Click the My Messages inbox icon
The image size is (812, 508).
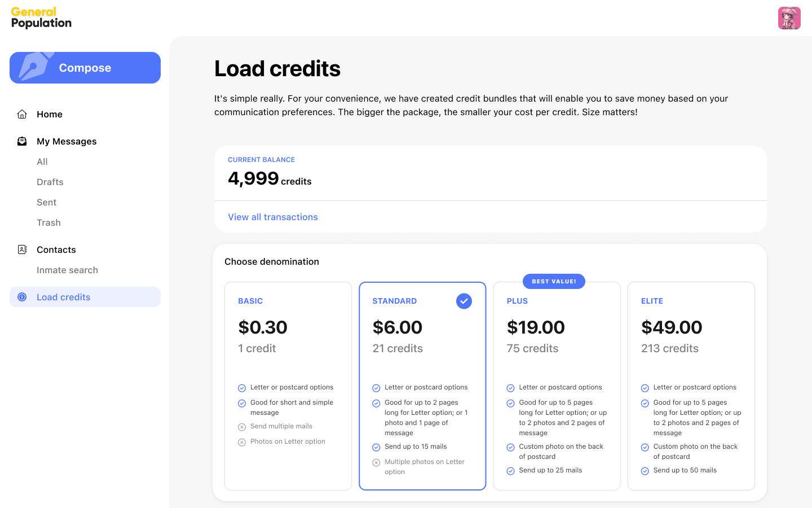click(22, 141)
